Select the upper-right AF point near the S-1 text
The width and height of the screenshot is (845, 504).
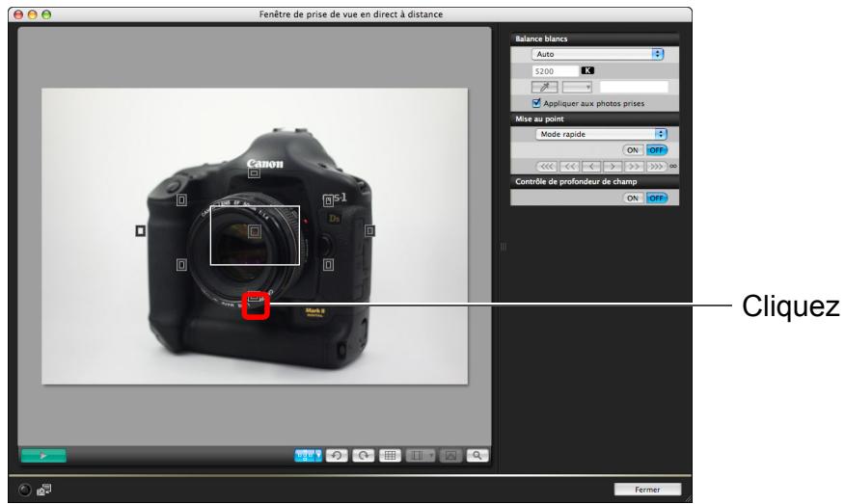point(328,200)
